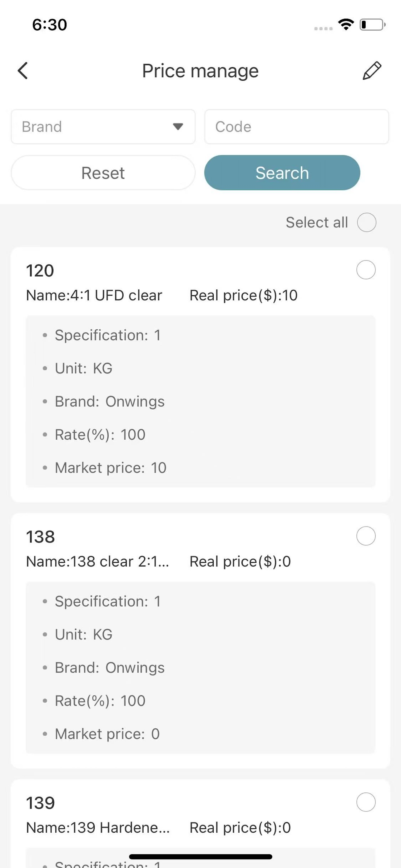Tap the 138 clear 2:1 product name
Viewport: 401px width, 868px height.
[98, 561]
